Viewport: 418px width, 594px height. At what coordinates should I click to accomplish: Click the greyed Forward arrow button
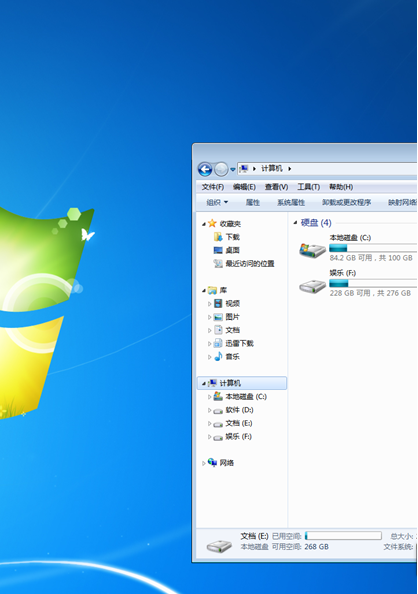(x=221, y=169)
